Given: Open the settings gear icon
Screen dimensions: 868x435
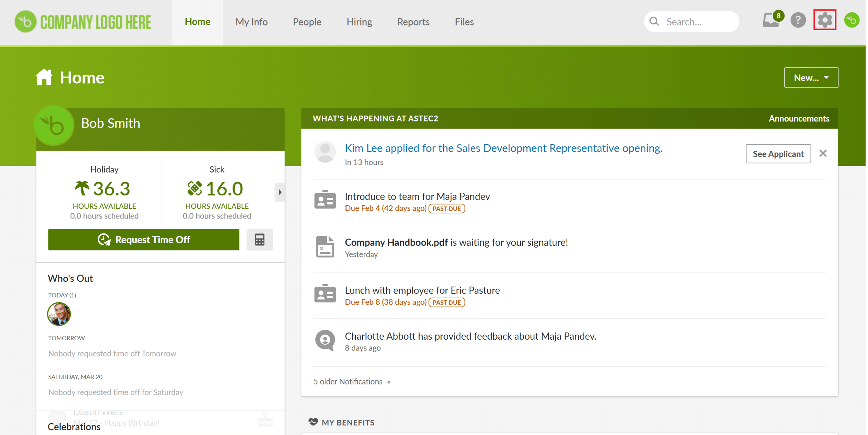Looking at the screenshot, I should coord(824,20).
